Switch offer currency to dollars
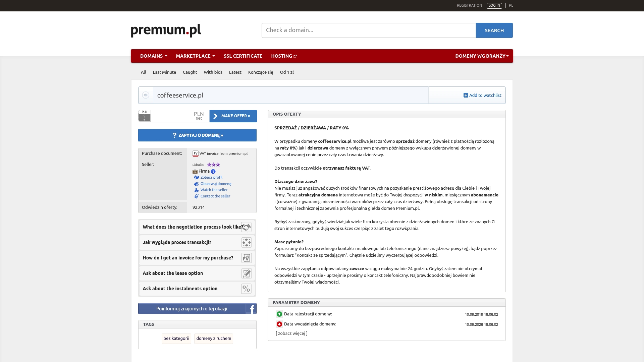 tap(144, 116)
